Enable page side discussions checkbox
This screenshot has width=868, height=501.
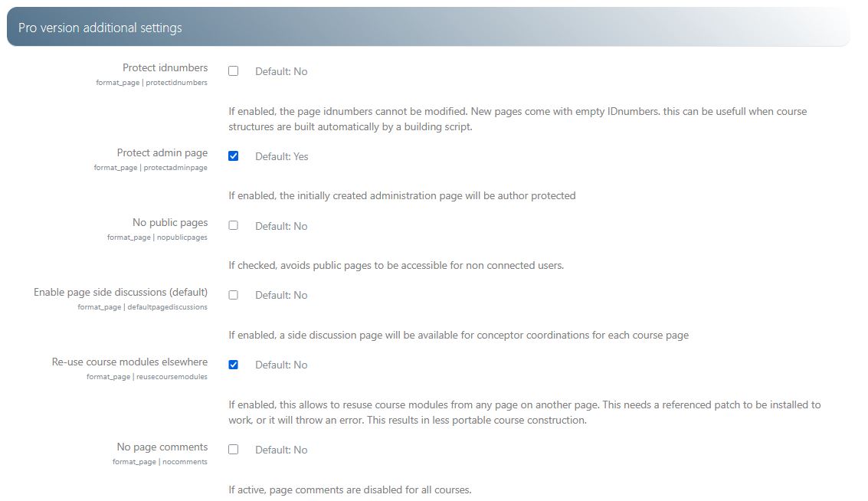tap(234, 295)
